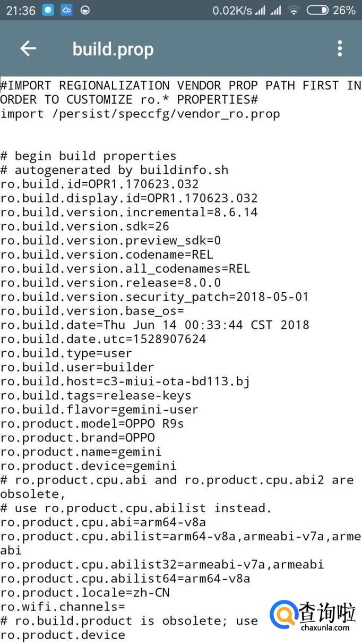The image size is (362, 644).
Task: Tap the 21:36 clock in status bar
Action: [x=20, y=10]
